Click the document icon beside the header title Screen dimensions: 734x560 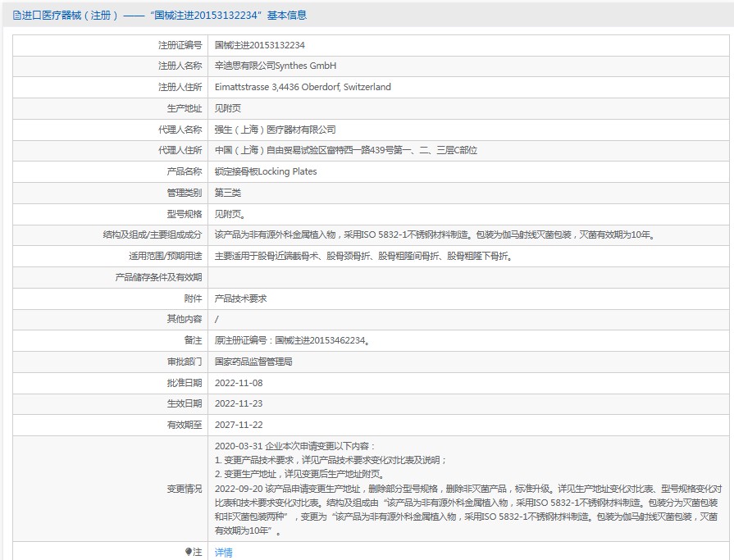(16, 16)
